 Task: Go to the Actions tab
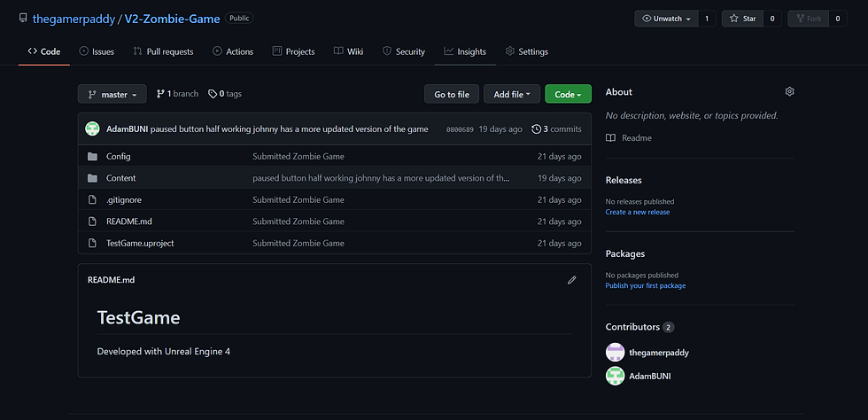coord(233,51)
